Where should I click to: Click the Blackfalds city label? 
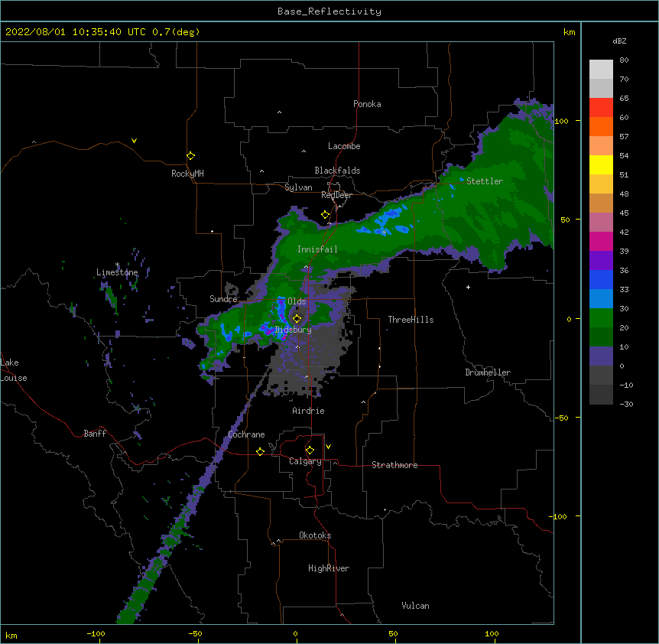tap(337, 171)
